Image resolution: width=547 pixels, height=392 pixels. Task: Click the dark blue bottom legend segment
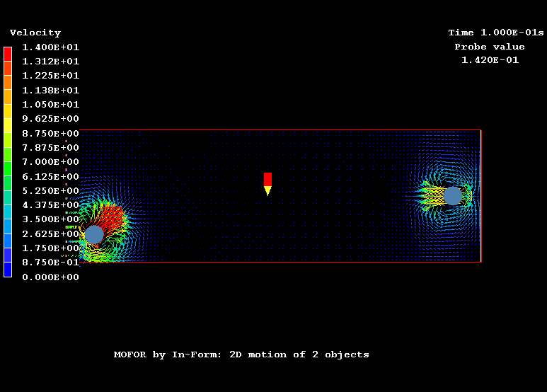(x=8, y=270)
